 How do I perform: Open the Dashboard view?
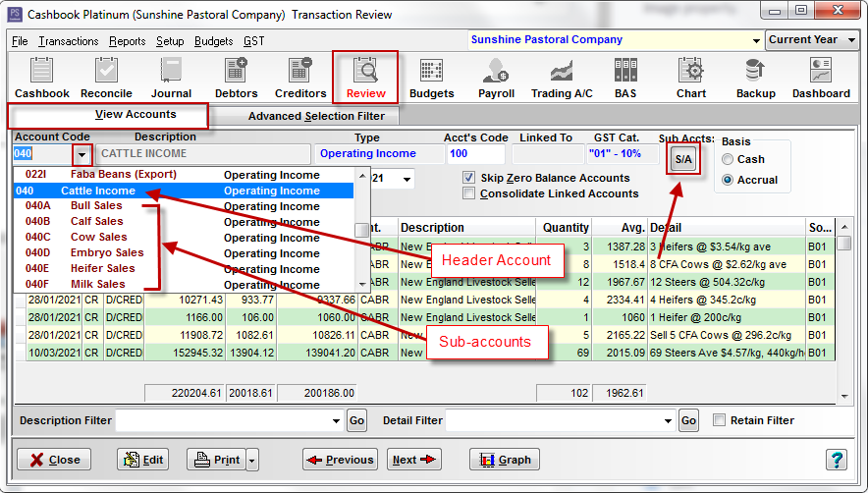821,79
